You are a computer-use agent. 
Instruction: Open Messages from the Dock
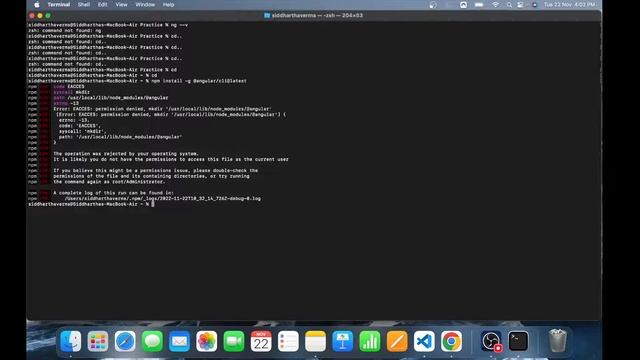click(152, 341)
